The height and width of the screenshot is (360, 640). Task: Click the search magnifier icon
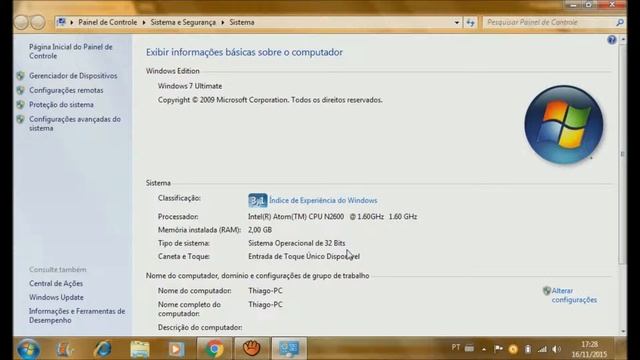620,22
